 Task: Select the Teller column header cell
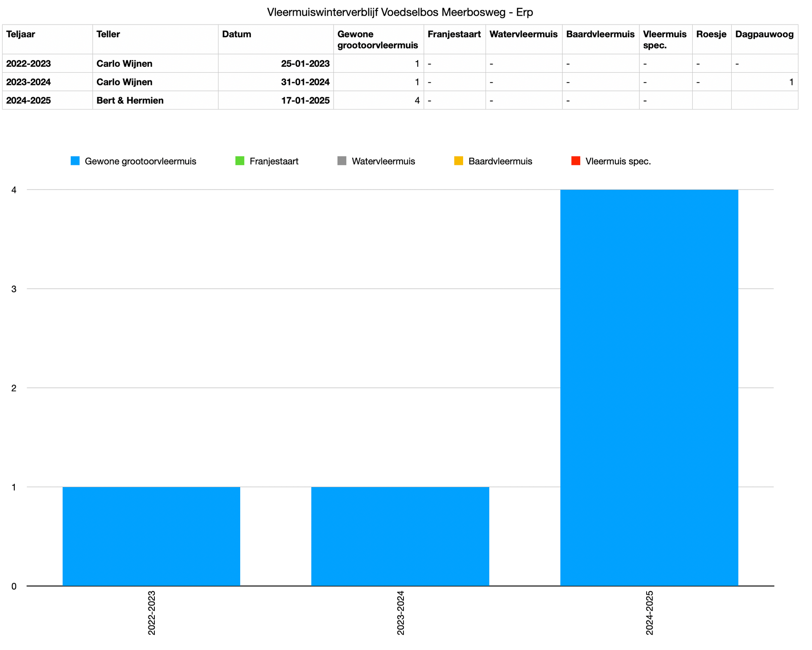pos(155,39)
